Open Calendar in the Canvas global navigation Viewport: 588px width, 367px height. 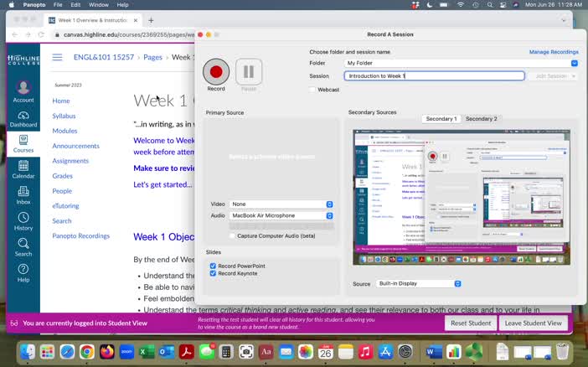coord(23,169)
